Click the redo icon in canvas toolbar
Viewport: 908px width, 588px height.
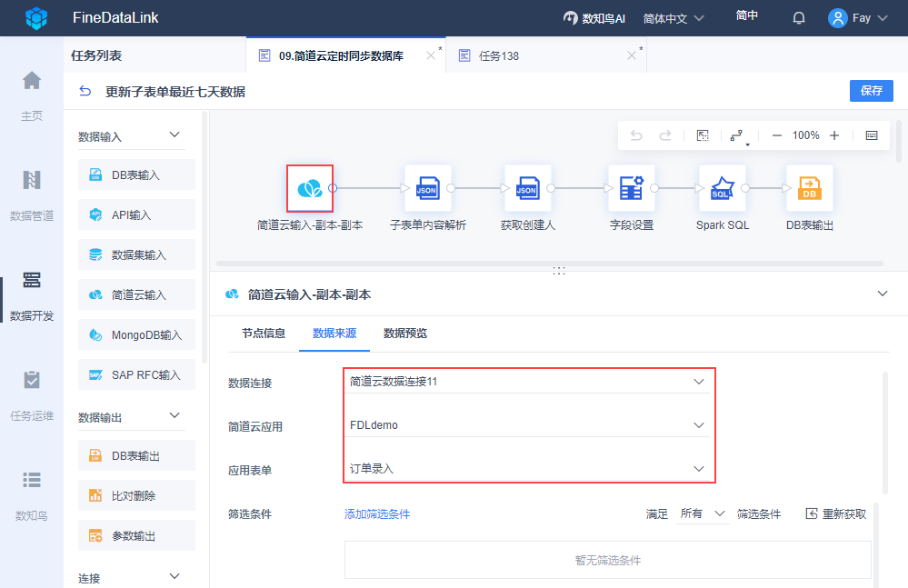click(665, 135)
